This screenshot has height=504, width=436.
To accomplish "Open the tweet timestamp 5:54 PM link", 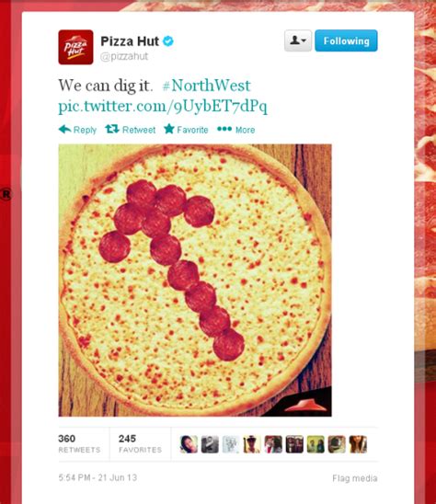I will (x=98, y=477).
